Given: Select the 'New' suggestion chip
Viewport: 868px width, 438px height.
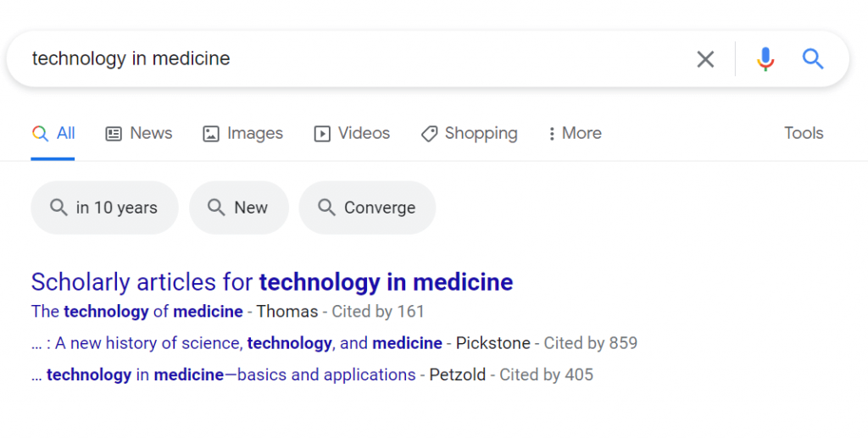Looking at the screenshot, I should 239,208.
